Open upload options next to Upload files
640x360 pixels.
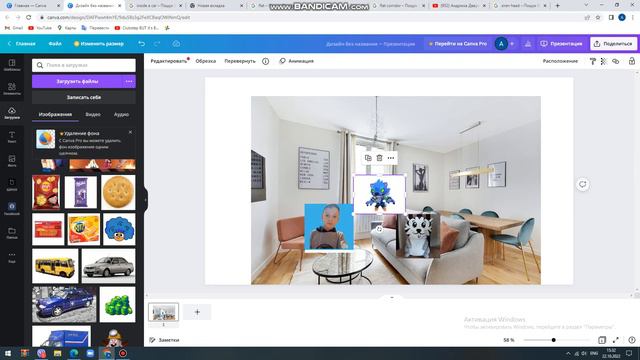click(x=129, y=81)
